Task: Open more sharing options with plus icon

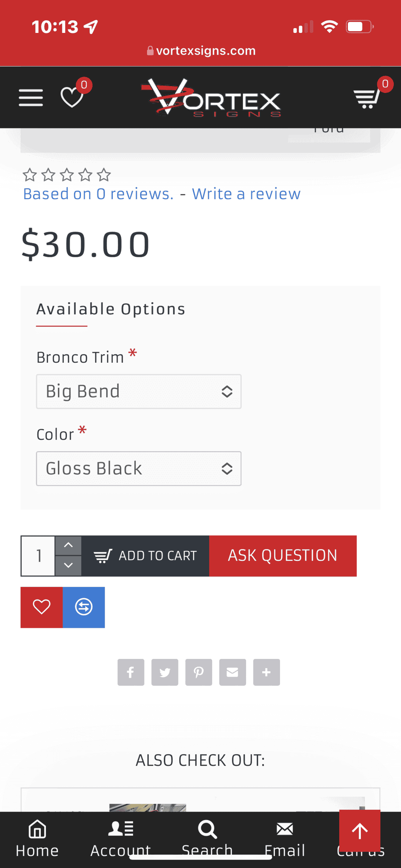Action: (x=266, y=672)
